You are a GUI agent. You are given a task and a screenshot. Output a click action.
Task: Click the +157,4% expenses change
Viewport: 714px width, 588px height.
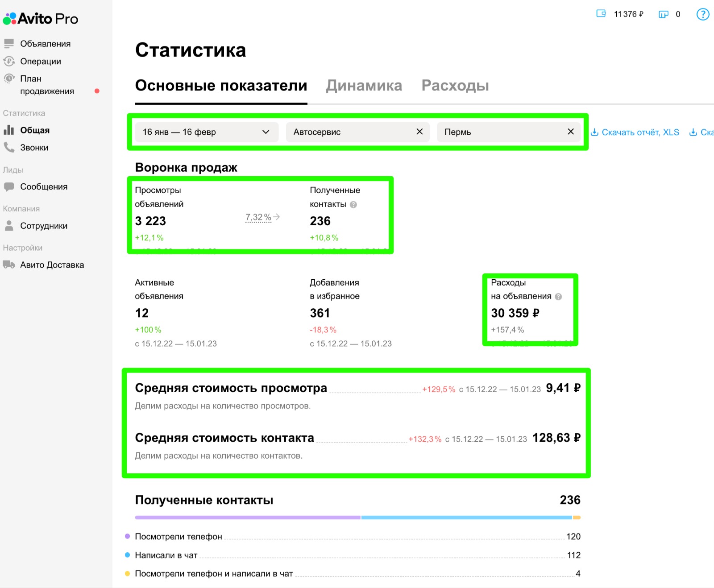[x=507, y=330]
